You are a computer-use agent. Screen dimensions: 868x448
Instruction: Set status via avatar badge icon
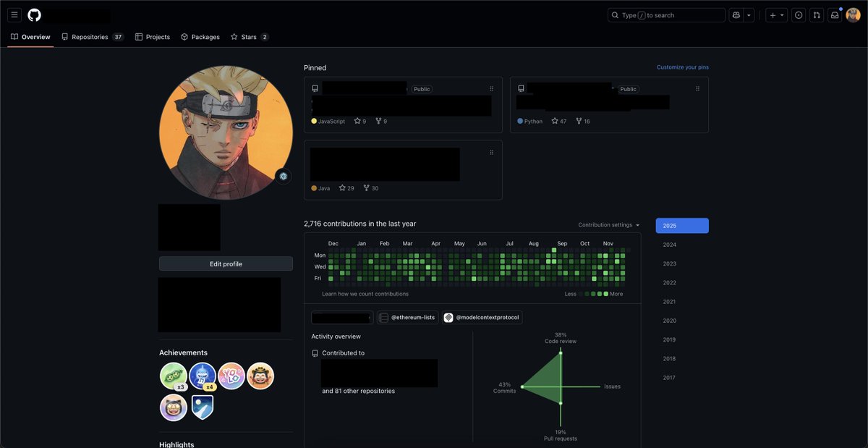(x=284, y=176)
